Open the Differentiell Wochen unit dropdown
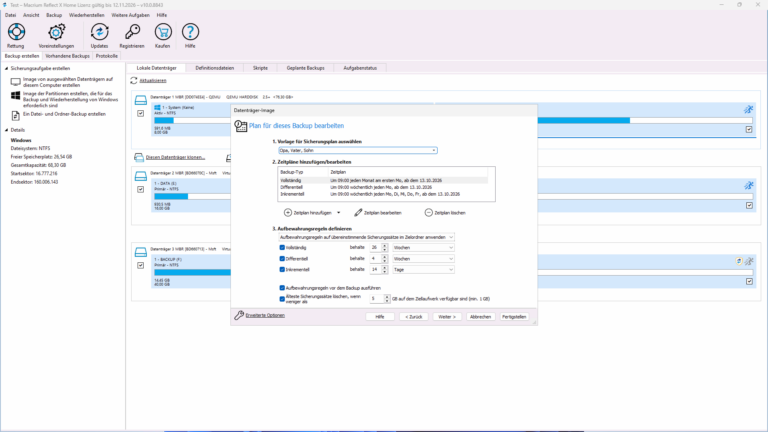The image size is (768, 432). [x=423, y=259]
